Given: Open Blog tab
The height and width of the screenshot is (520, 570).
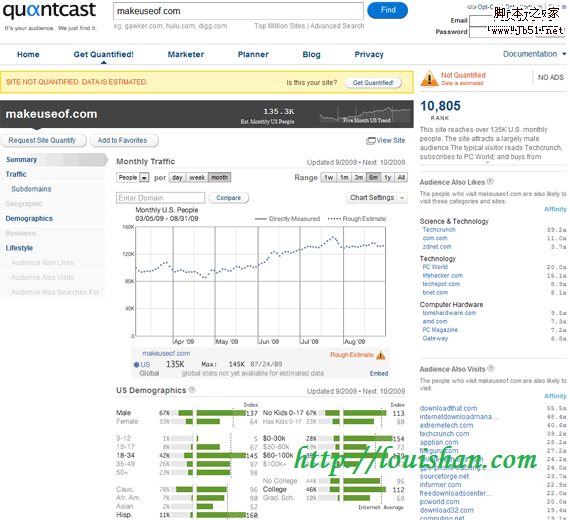Looking at the screenshot, I should pos(312,55).
